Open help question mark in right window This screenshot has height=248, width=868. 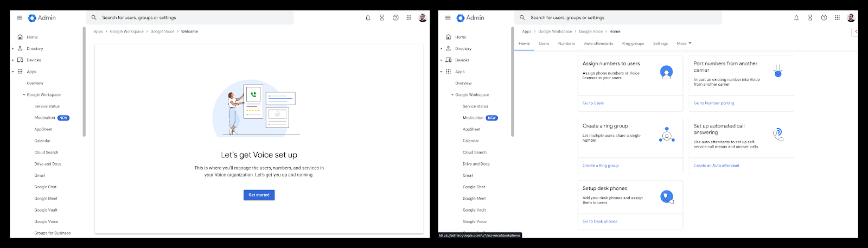824,18
